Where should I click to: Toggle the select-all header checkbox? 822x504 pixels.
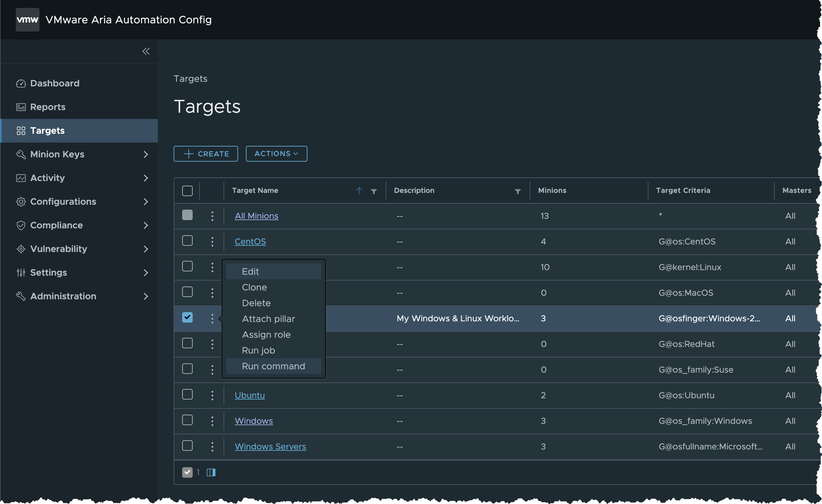pyautogui.click(x=187, y=191)
